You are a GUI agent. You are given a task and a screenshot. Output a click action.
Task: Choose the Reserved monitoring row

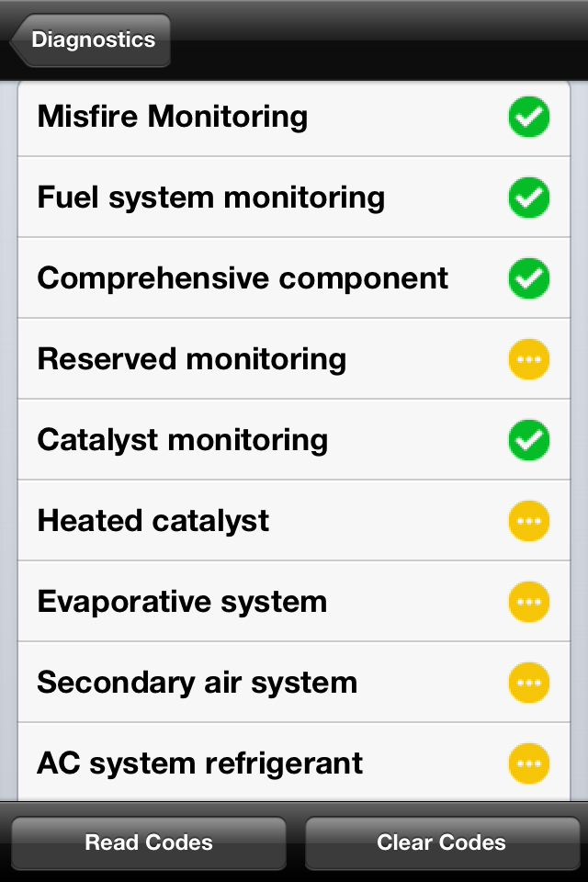(192, 359)
